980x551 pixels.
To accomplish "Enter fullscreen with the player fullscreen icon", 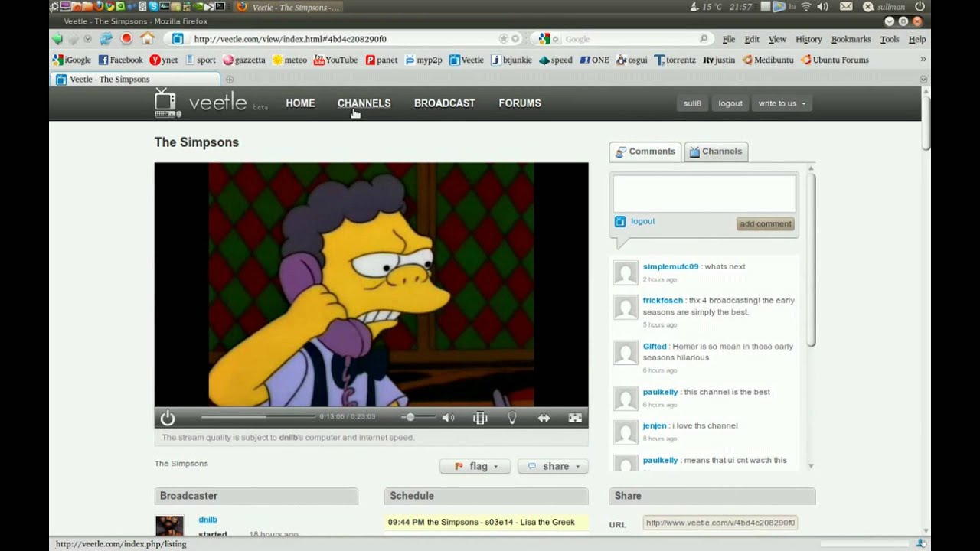I will click(575, 418).
